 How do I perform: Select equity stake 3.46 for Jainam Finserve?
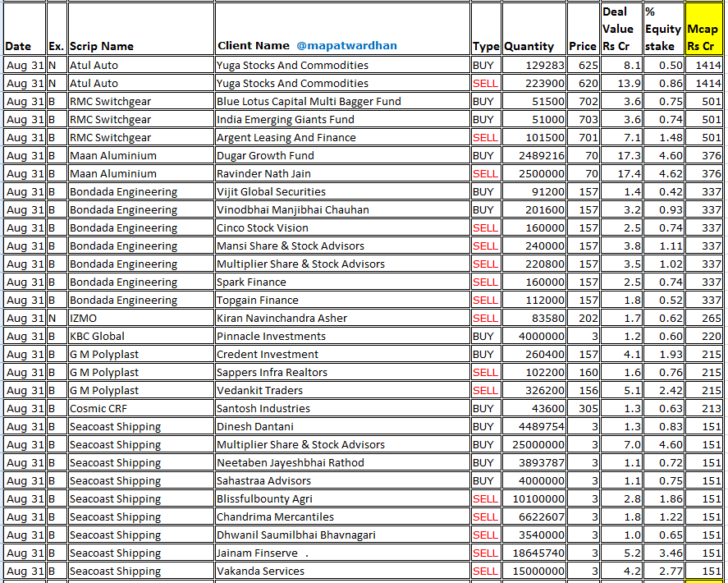point(663,553)
